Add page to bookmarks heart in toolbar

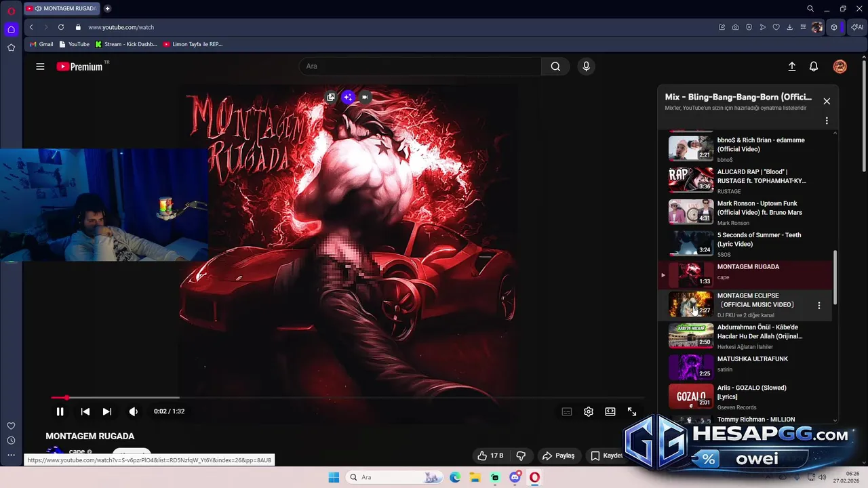click(776, 27)
